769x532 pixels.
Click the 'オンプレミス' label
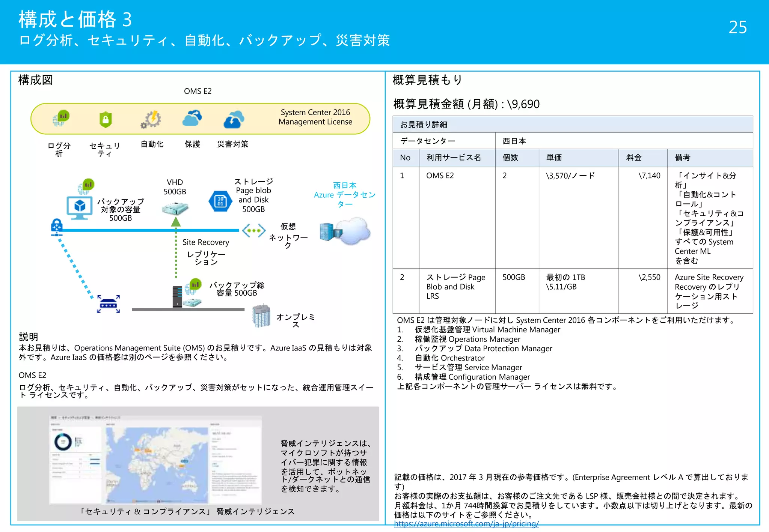click(x=296, y=321)
